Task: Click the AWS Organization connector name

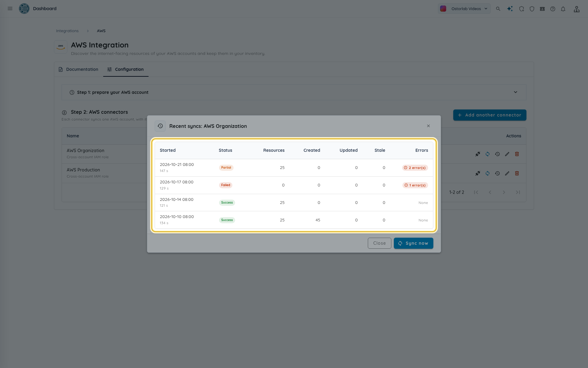Action: (x=85, y=151)
